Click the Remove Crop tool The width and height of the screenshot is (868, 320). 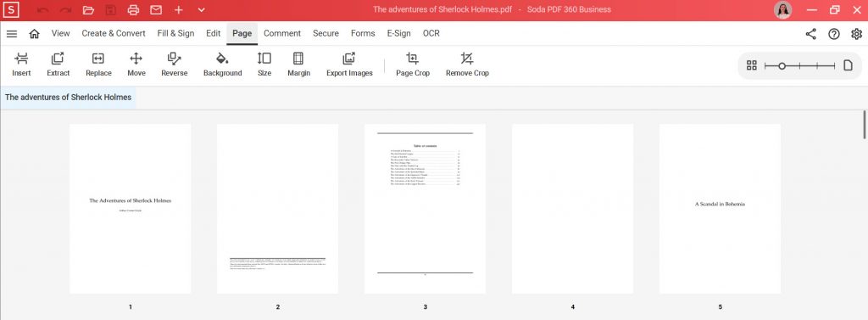coord(467,65)
